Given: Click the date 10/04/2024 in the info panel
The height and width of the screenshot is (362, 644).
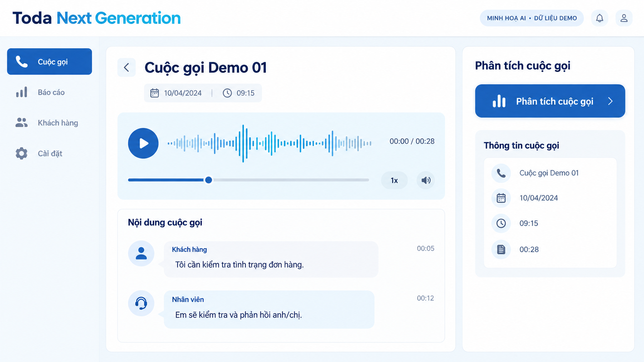Looking at the screenshot, I should pyautogui.click(x=538, y=198).
